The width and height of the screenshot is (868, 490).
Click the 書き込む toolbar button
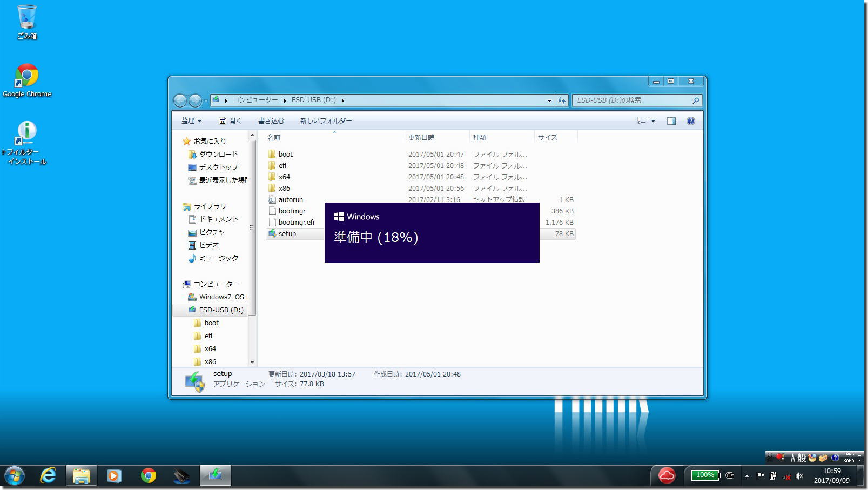271,121
